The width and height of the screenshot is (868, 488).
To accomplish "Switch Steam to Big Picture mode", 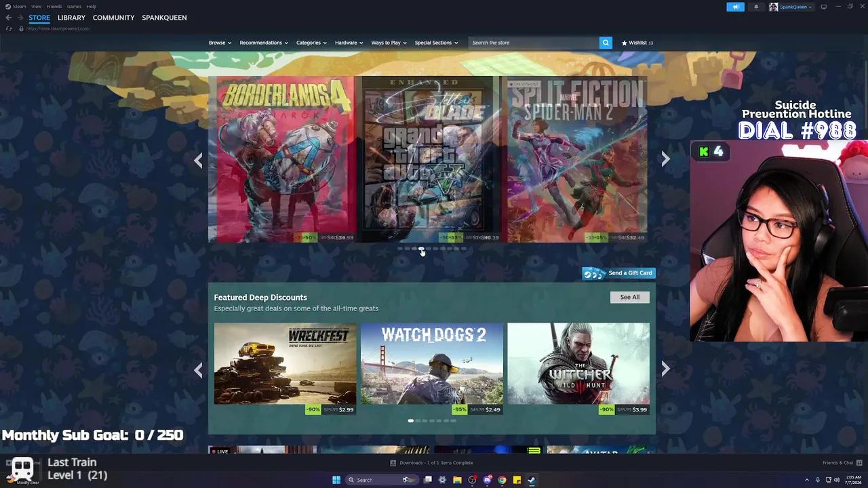I will [x=824, y=7].
